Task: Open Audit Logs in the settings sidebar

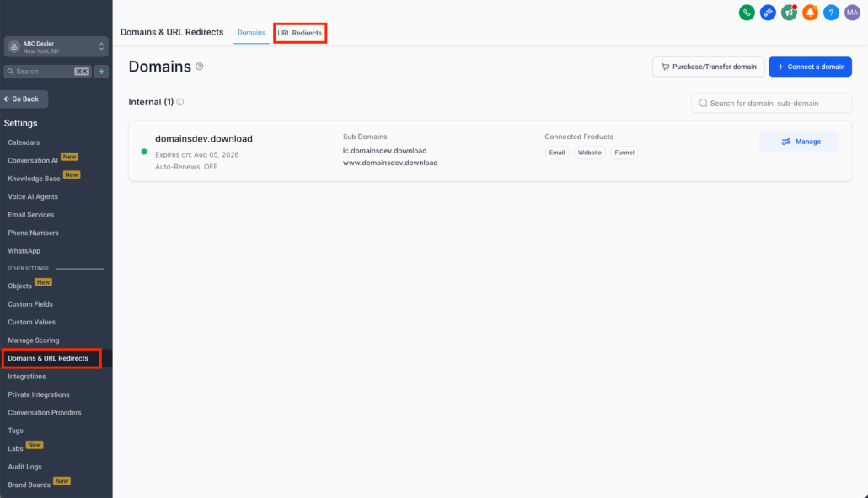Action: click(x=24, y=467)
